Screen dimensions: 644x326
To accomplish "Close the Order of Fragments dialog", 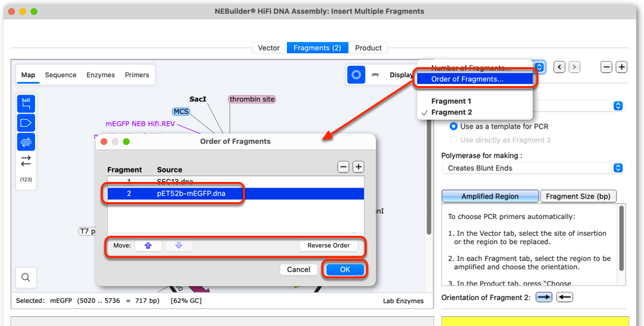I will point(104,141).
